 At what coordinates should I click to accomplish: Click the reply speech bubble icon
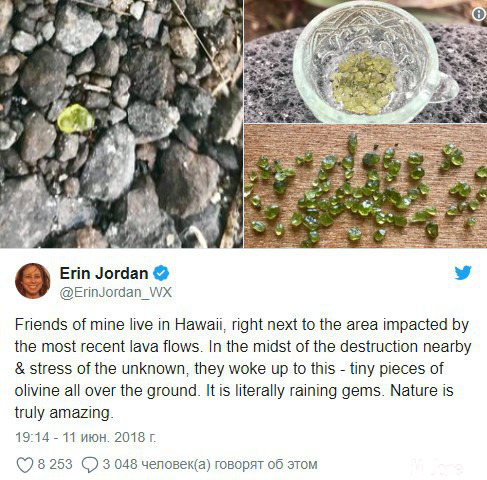pyautogui.click(x=90, y=465)
